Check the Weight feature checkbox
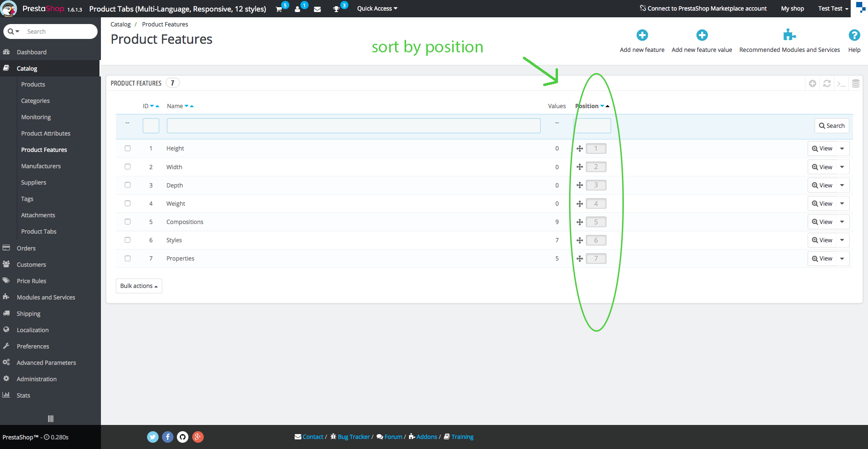Image resolution: width=868 pixels, height=449 pixels. [x=127, y=203]
